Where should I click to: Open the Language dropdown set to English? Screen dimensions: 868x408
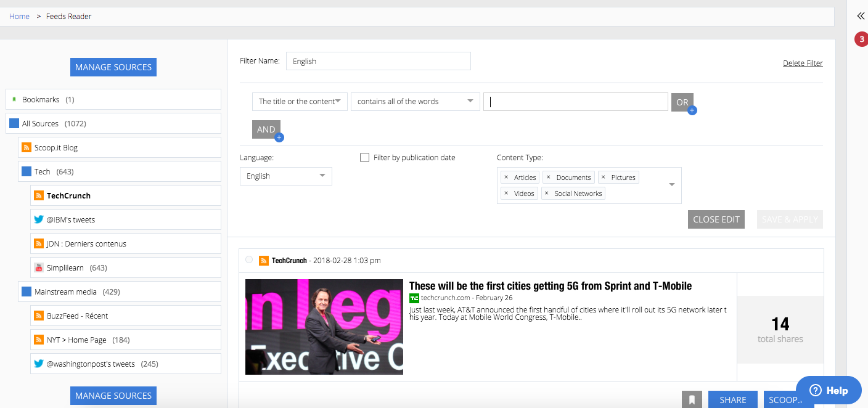(286, 176)
